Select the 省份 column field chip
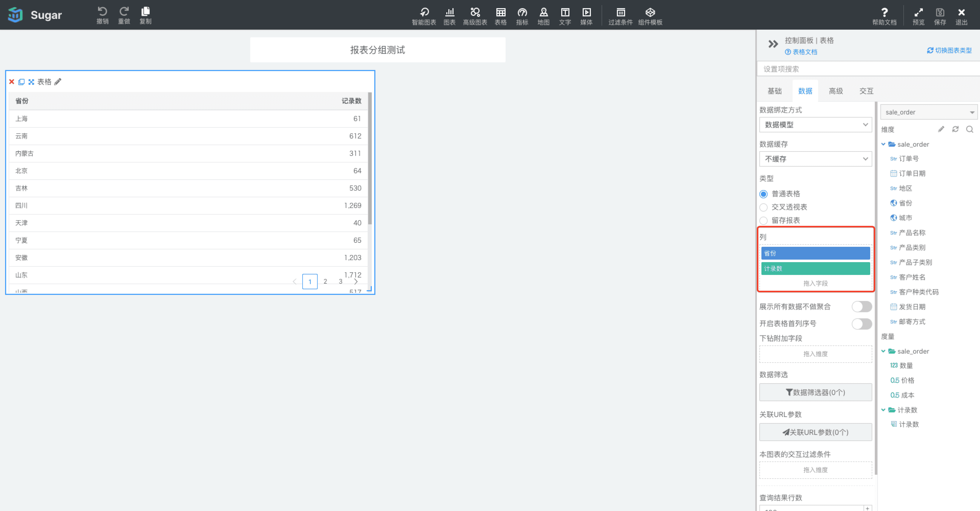 [815, 253]
